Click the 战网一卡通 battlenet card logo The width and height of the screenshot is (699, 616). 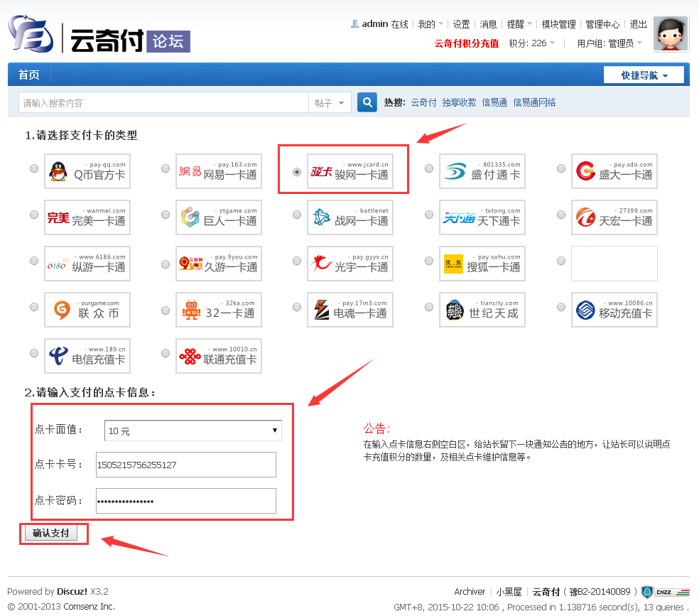click(x=350, y=217)
